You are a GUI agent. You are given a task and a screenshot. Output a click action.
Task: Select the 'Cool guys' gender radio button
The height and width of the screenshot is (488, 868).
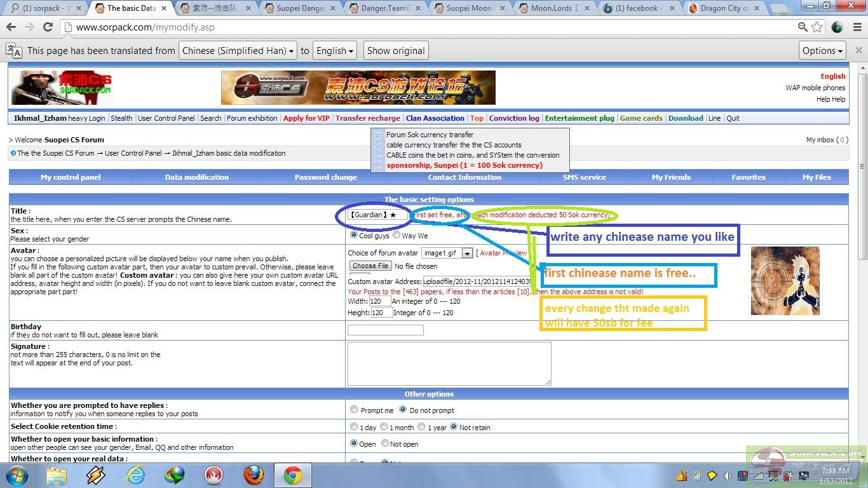(x=354, y=235)
